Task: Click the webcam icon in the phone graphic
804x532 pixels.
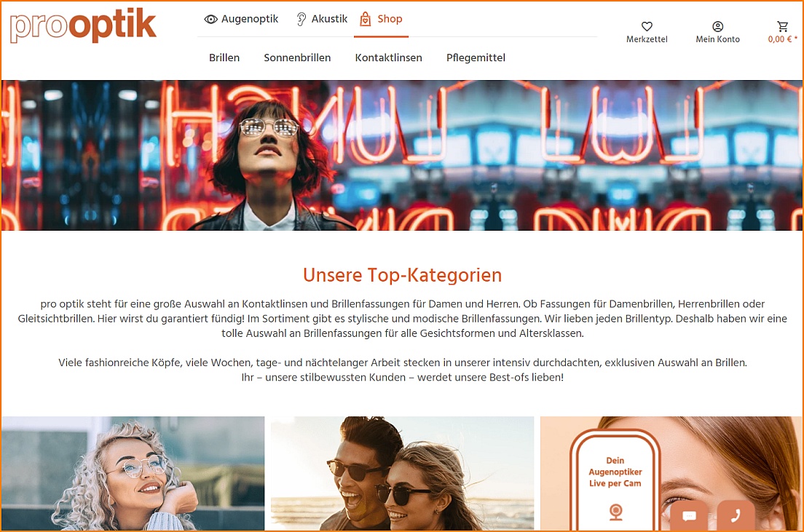Action: coord(616,512)
